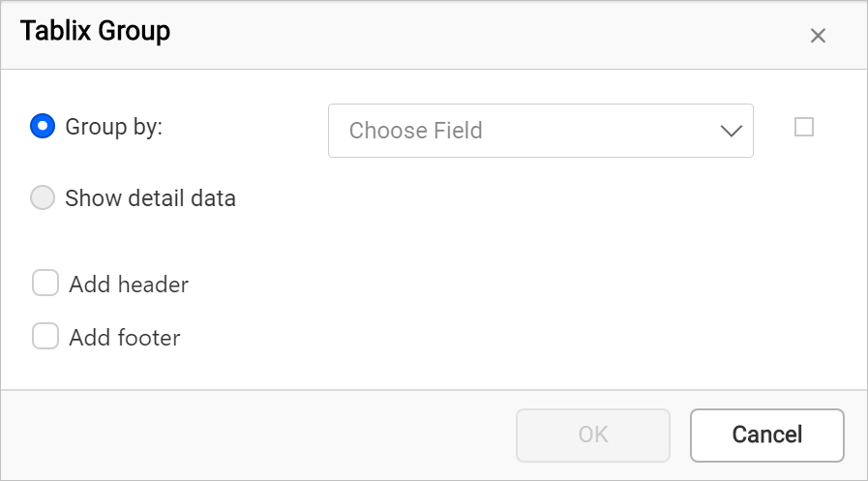Click the Add header label text

coord(129,285)
